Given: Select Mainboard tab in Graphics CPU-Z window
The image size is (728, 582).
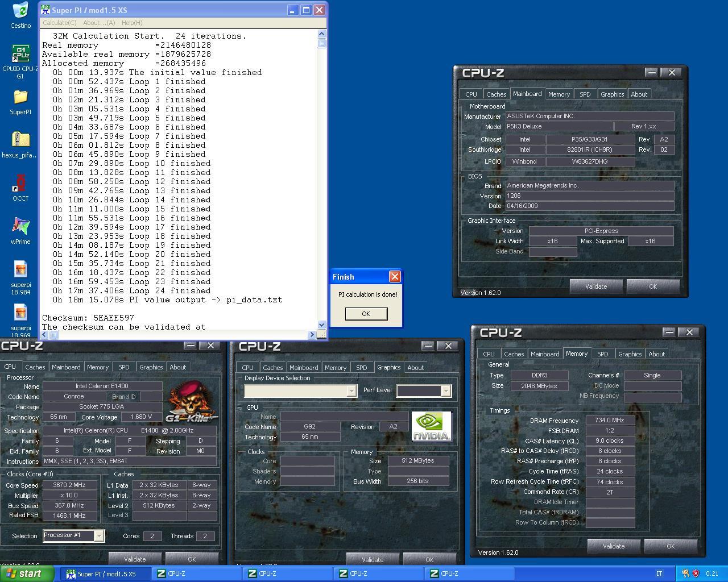Looking at the screenshot, I should [x=304, y=368].
